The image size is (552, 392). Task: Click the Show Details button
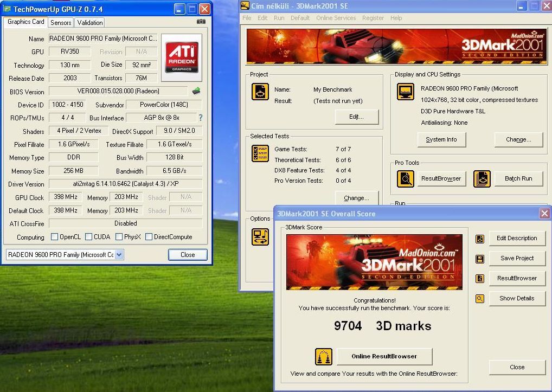pyautogui.click(x=517, y=298)
